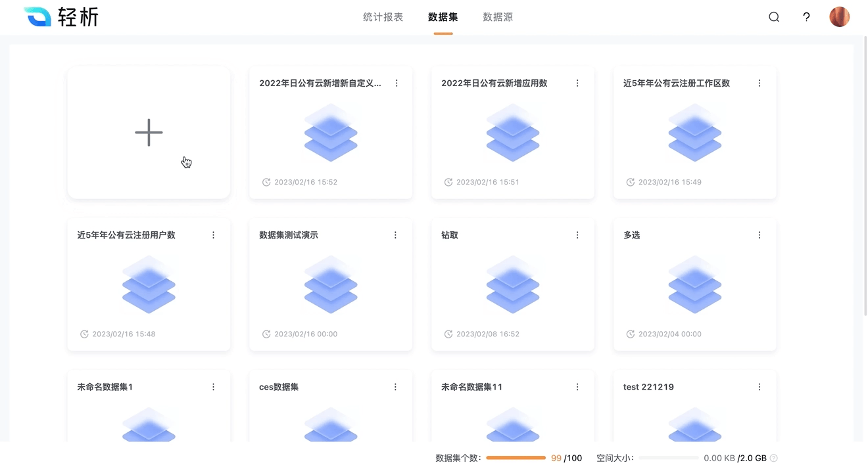This screenshot has height=473, width=868.
Task: Select the 数据集 tab
Action: (443, 17)
